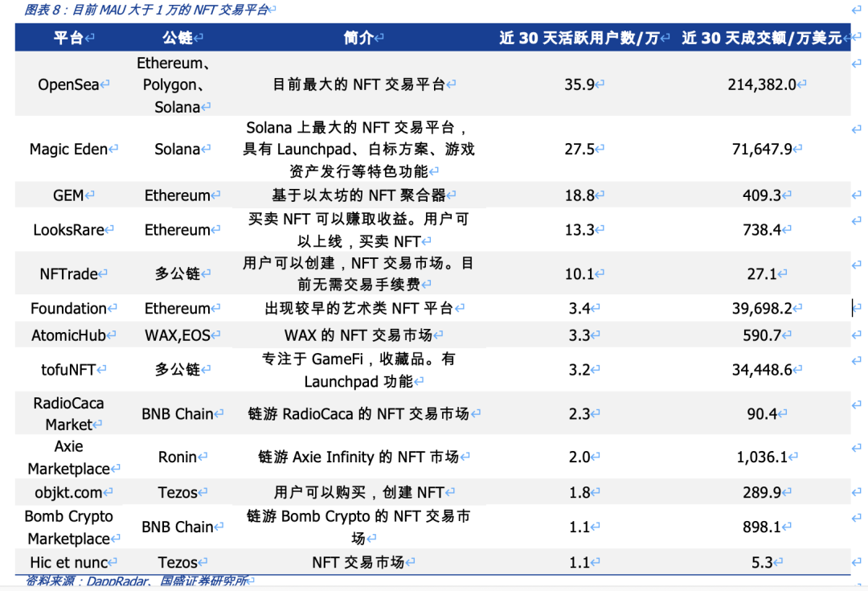Click the 'Magic Eden' platform name
868x591 pixels.
(68, 149)
